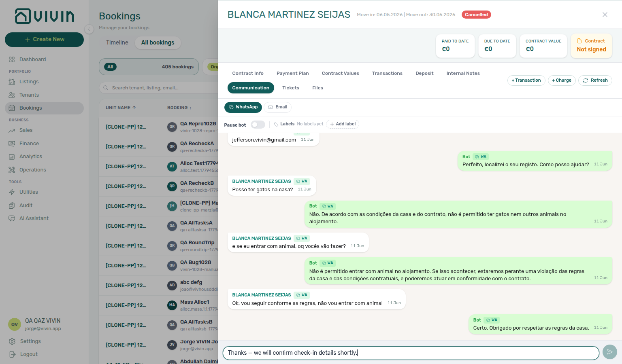The image size is (622, 364).
Task: Click the Cancelled status badge
Action: click(476, 15)
